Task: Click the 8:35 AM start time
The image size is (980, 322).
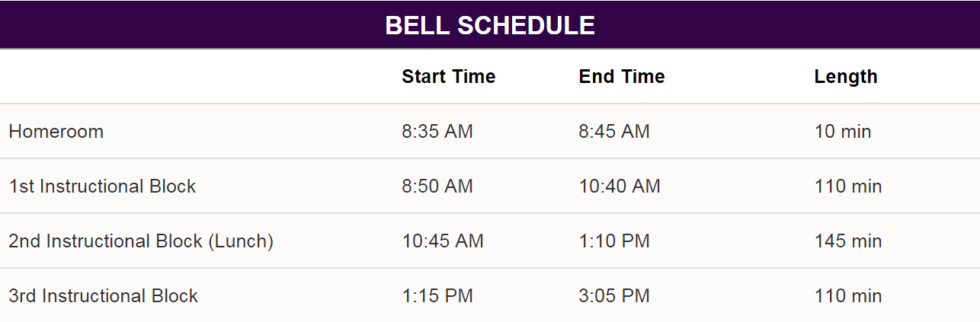Action: [437, 132]
